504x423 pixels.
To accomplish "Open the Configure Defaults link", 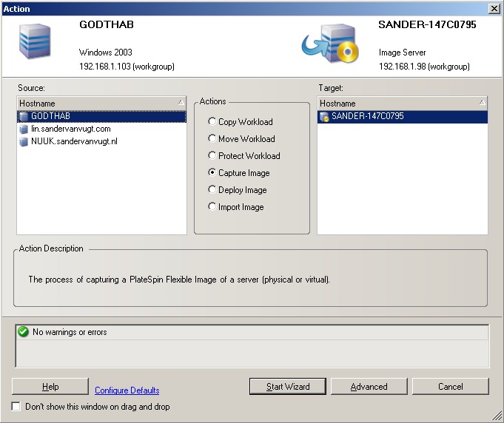I will (127, 390).
